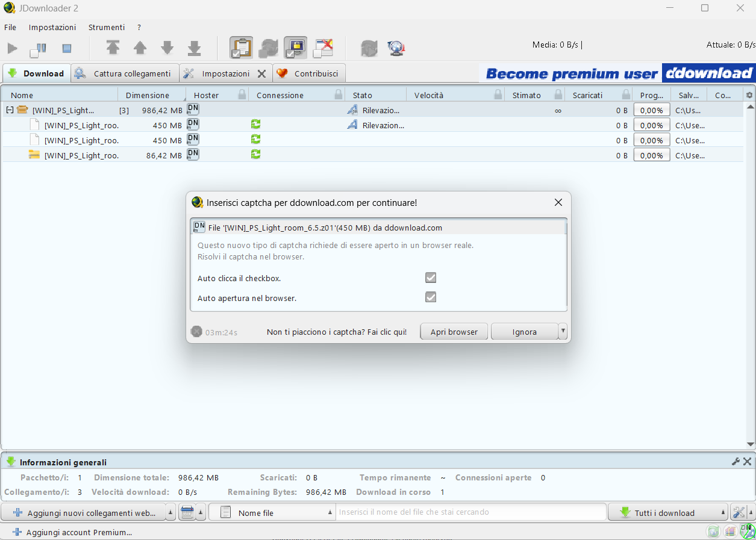The width and height of the screenshot is (756, 540).
Task: Toggle Connessione column lock icon
Action: tap(339, 95)
